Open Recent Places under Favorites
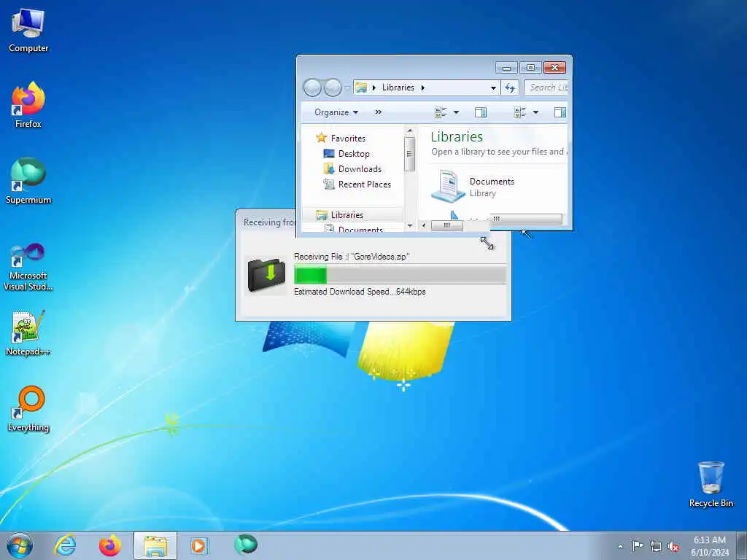Screen dimensions: 747x560 (x=365, y=184)
